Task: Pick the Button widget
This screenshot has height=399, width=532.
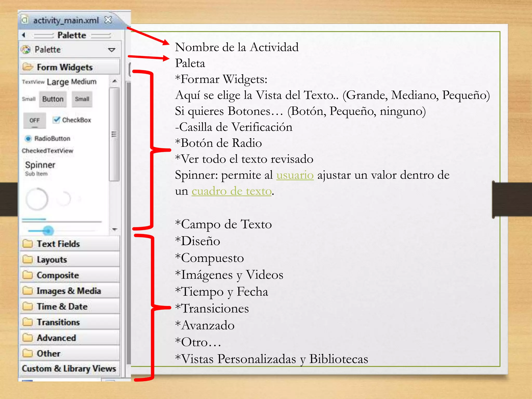Action: click(53, 99)
